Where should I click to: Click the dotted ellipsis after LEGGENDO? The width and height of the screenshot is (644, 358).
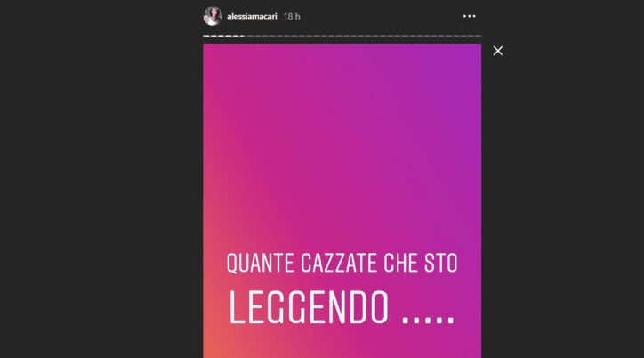point(428,321)
